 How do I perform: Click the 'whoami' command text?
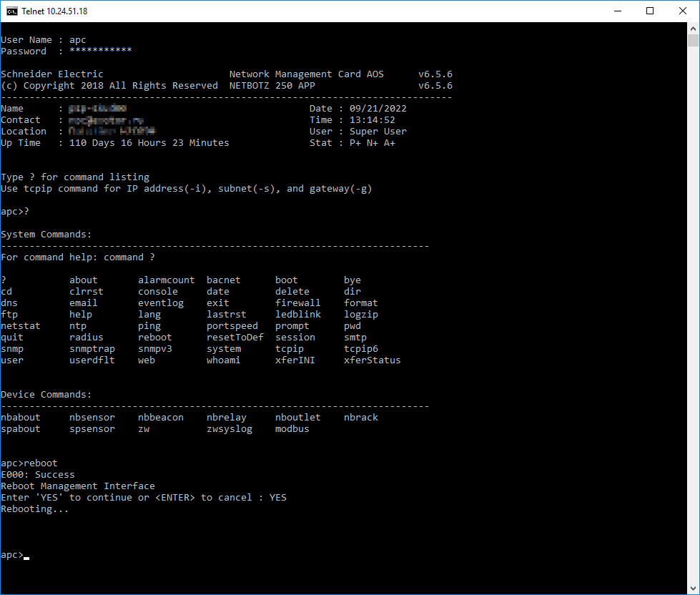pos(224,360)
